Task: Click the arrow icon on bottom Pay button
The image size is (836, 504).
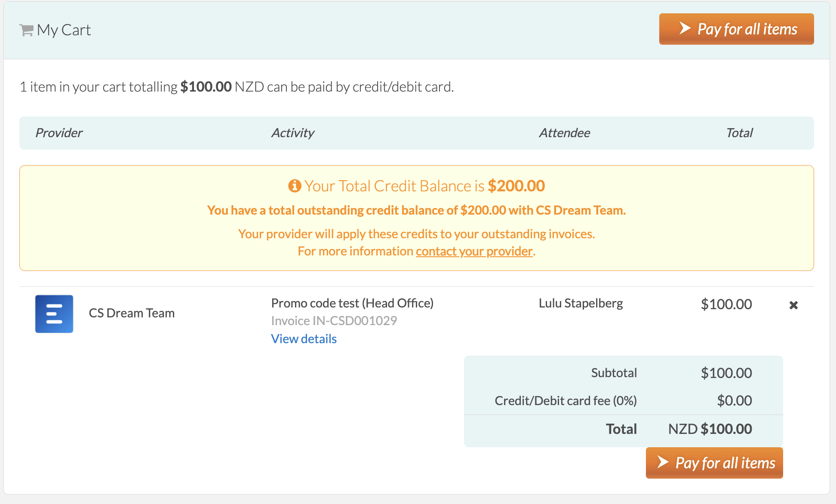Action: [x=663, y=462]
